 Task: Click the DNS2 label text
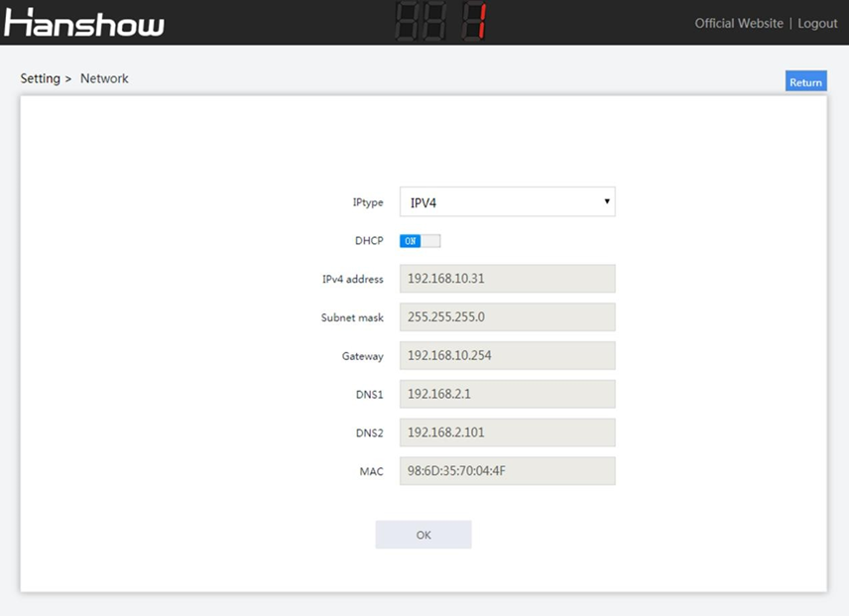tap(369, 433)
